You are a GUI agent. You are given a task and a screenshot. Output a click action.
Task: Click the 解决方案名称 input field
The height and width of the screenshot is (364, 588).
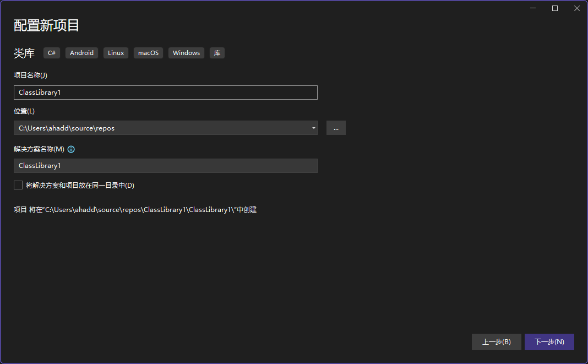click(x=165, y=166)
